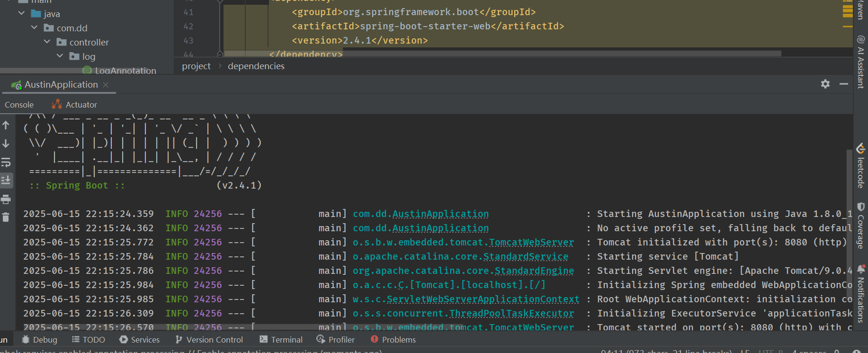868x353 pixels.
Task: Collapse the log package node
Action: [x=60, y=56]
